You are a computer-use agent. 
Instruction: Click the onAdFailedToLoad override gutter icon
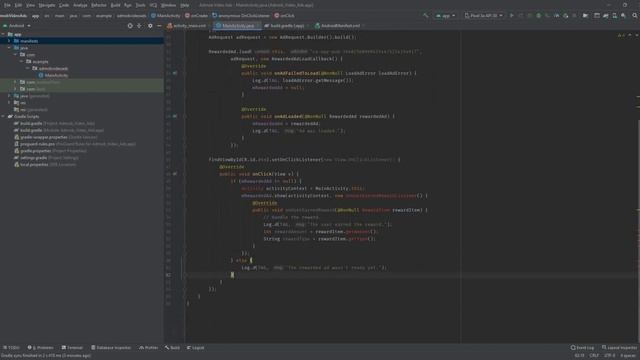(x=175, y=73)
